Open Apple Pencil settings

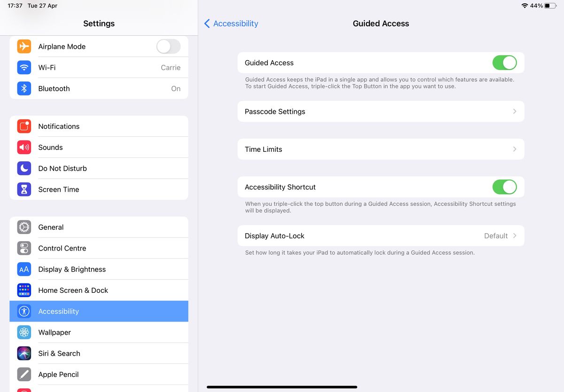(x=58, y=374)
